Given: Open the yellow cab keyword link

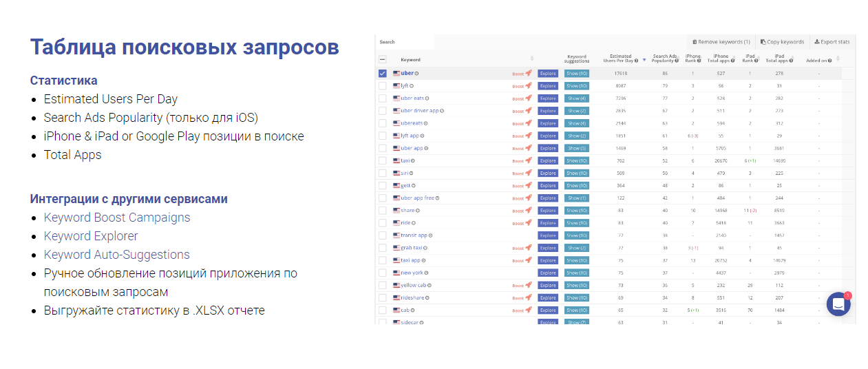Looking at the screenshot, I should (414, 285).
